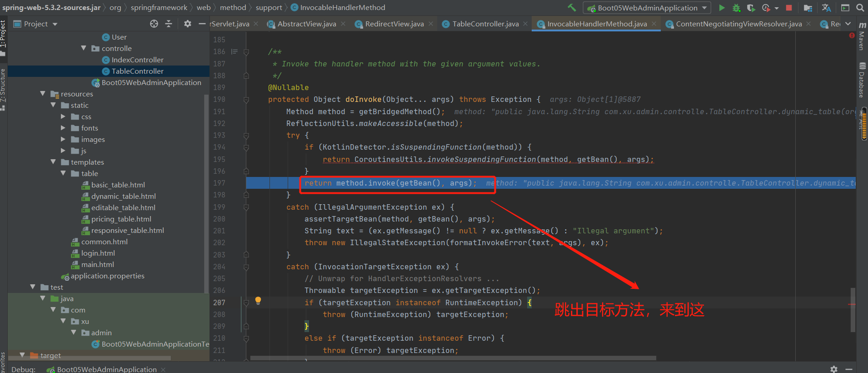The height and width of the screenshot is (373, 868).
Task: Toggle the Maven tool window
Action: (x=862, y=36)
